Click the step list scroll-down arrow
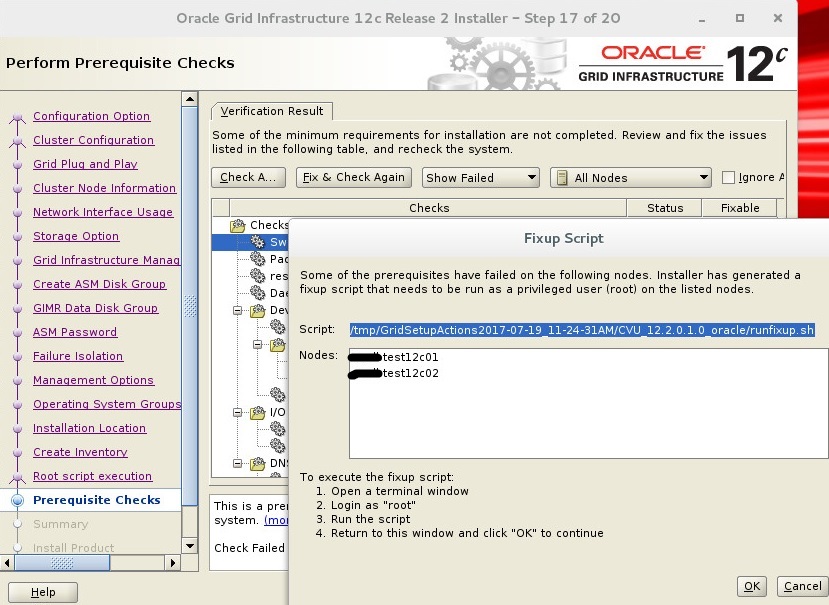829x605 pixels. [190, 546]
